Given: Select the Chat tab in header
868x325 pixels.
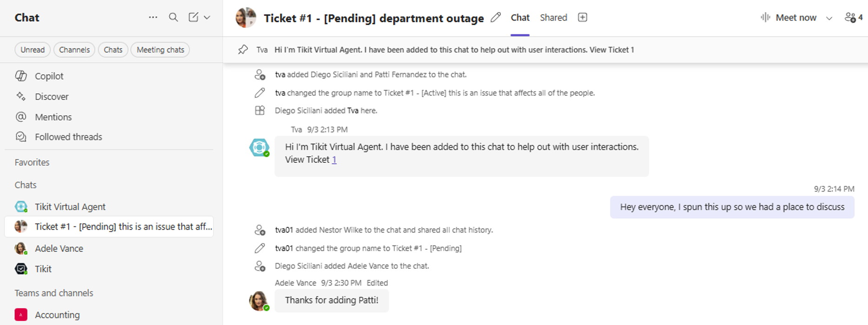Looking at the screenshot, I should click(520, 18).
